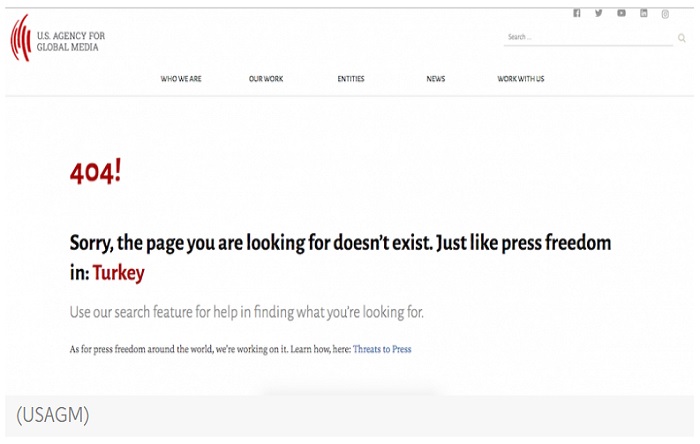This screenshot has height=444, width=700.
Task: Click the red 404! heading
Action: (95, 172)
